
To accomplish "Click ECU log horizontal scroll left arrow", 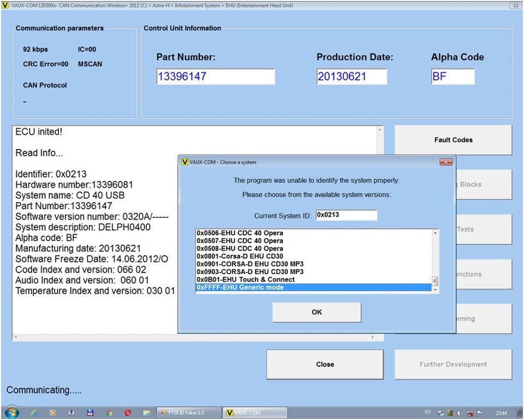I will point(15,338).
